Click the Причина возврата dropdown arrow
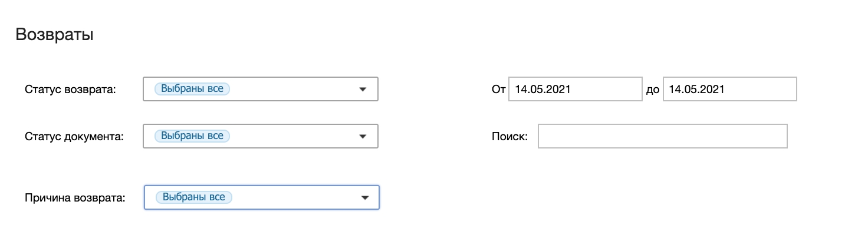This screenshot has width=868, height=251. point(364,197)
